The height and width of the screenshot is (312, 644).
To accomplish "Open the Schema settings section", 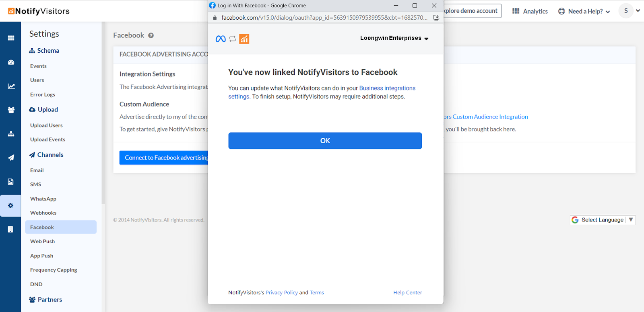I will click(44, 51).
